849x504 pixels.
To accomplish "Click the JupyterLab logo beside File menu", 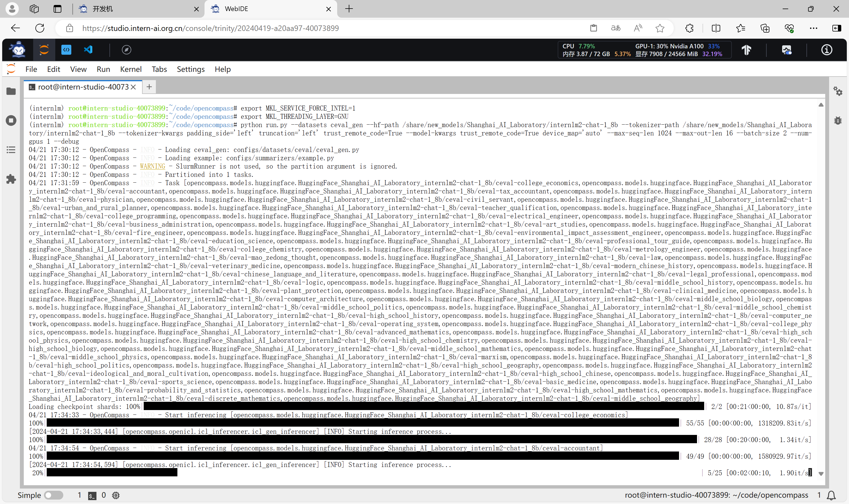I will tap(11, 69).
